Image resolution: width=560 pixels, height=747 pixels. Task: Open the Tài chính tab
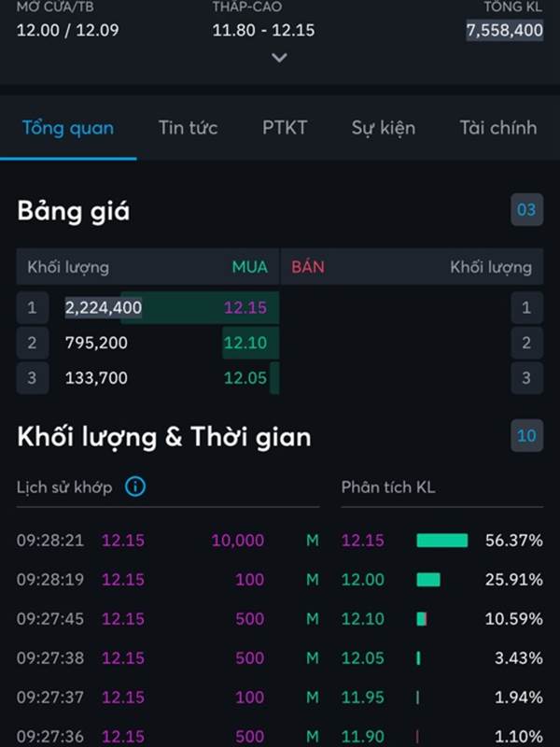click(497, 128)
